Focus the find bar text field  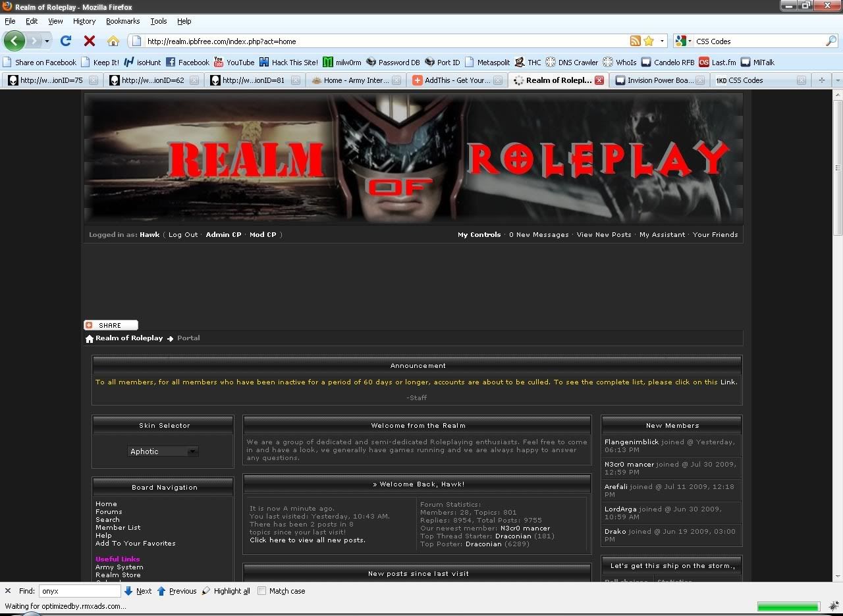click(x=80, y=591)
